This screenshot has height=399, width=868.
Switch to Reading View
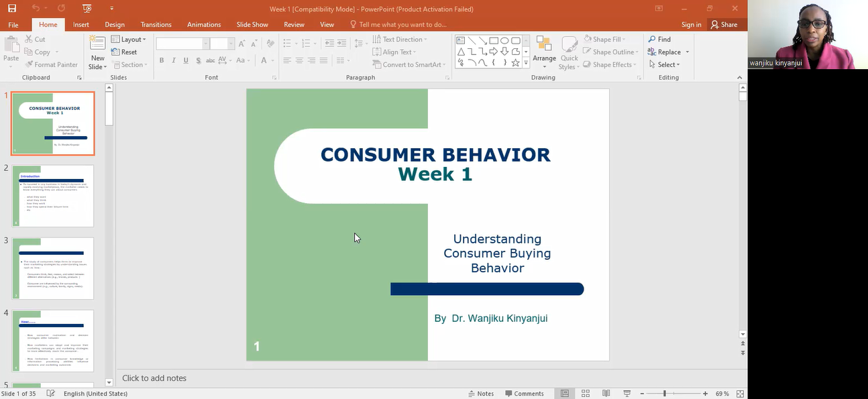click(x=606, y=394)
